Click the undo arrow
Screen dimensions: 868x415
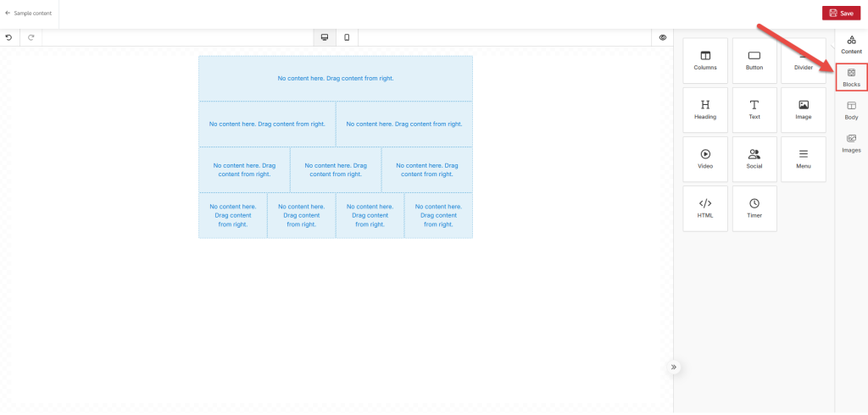click(x=9, y=37)
